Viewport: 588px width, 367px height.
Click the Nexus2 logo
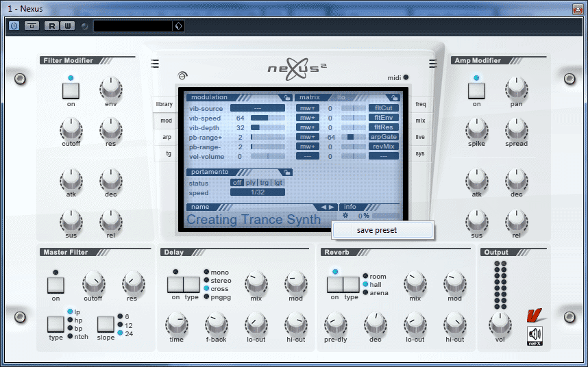[297, 69]
